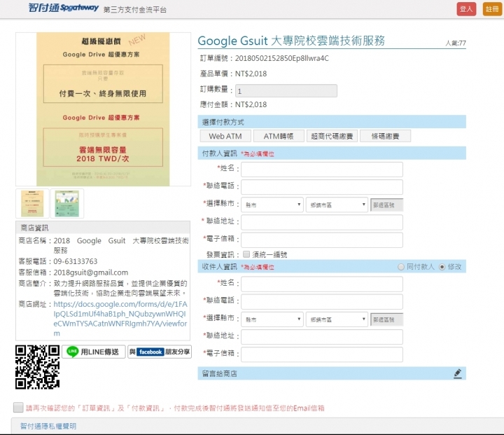Click the recipient 郵遞區號 postal code field
The width and height of the screenshot is (504, 435).
pyautogui.click(x=386, y=320)
